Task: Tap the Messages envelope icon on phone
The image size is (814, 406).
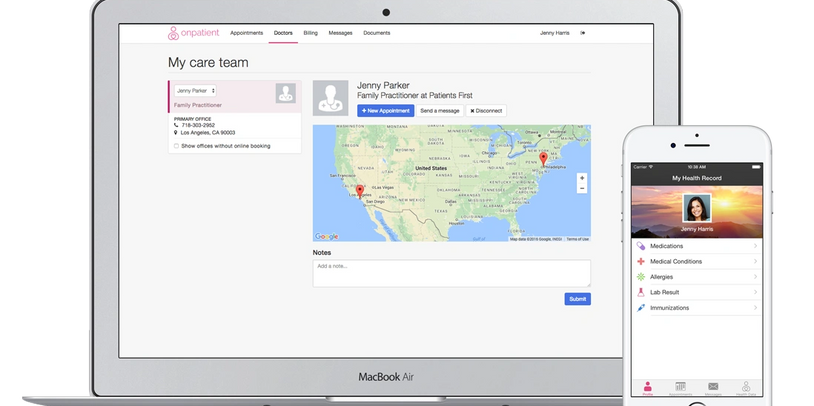Action: [x=713, y=387]
